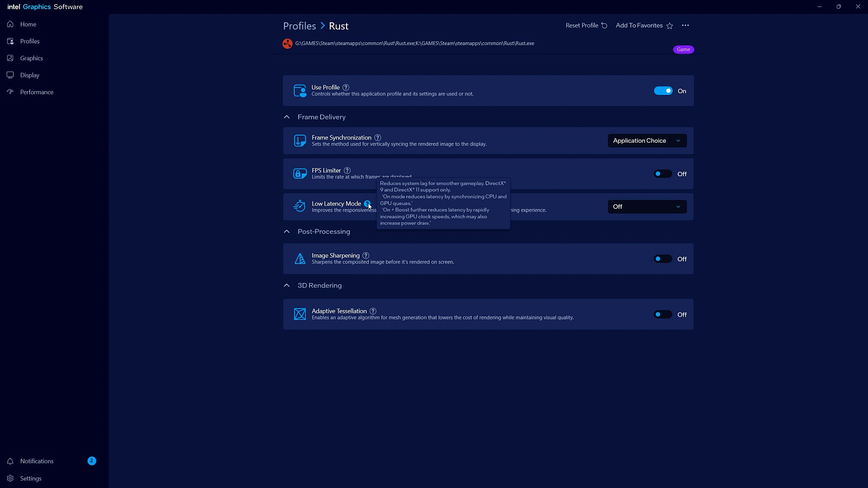Open Notifications in the sidebar
868x488 pixels.
click(37, 461)
